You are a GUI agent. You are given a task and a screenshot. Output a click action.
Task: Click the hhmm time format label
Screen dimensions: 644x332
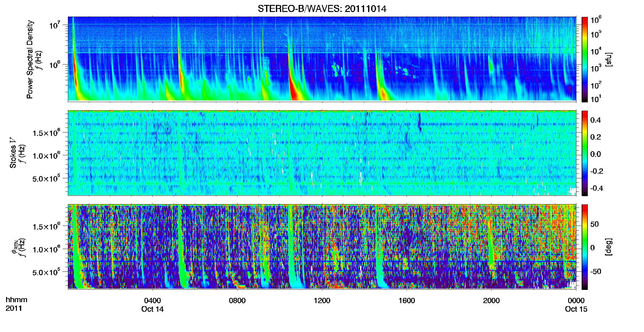(x=16, y=300)
